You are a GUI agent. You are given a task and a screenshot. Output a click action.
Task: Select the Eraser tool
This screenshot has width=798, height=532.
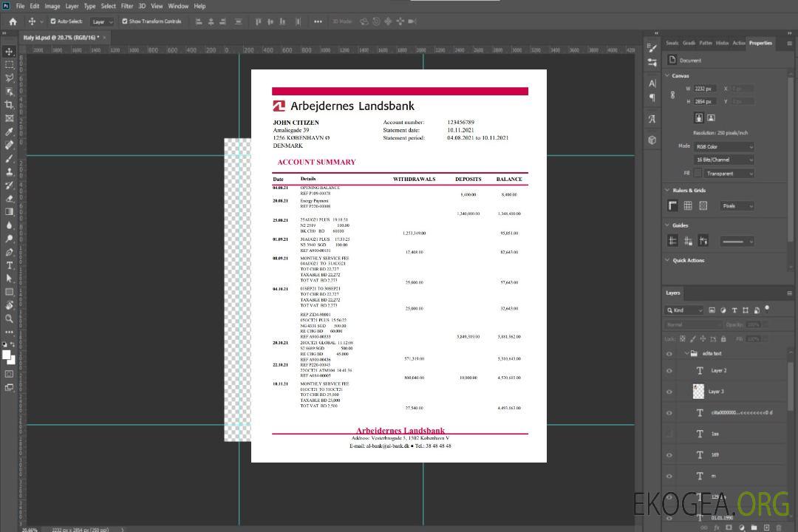pos(9,198)
